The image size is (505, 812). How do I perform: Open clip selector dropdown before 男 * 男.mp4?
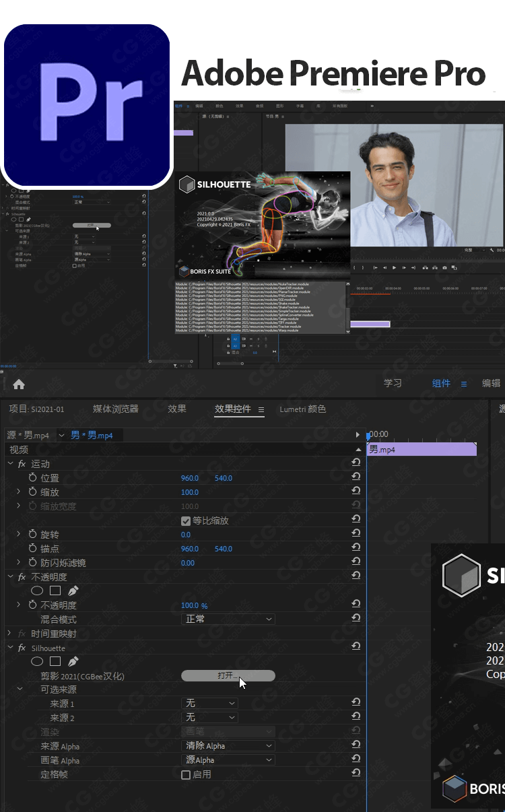tap(61, 435)
